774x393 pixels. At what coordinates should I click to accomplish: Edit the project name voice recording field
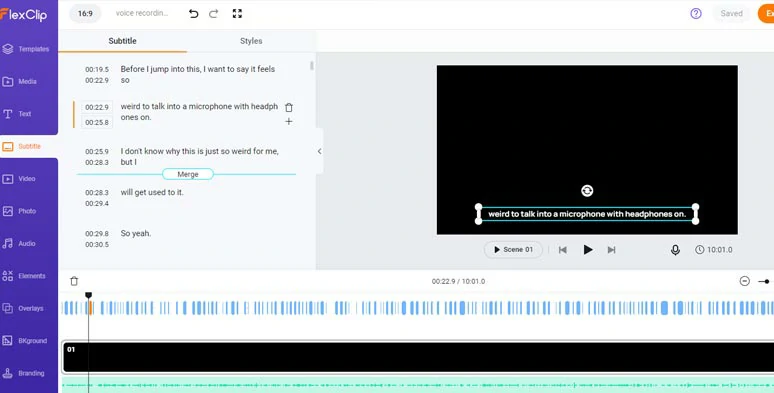point(142,13)
